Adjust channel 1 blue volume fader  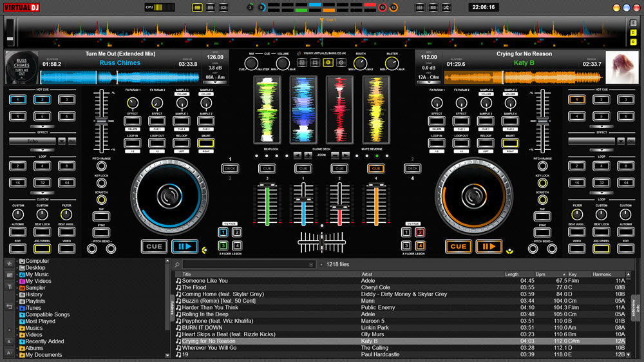pos(303,199)
